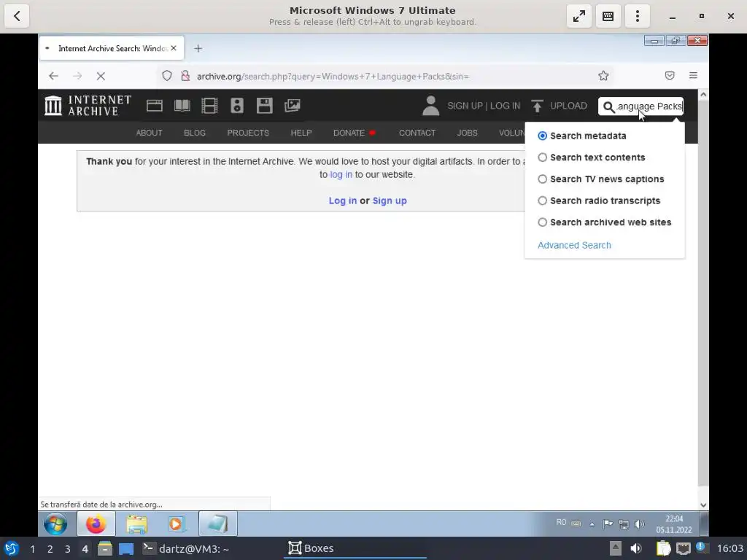Open the Audio (speaker) media icon

pyautogui.click(x=237, y=106)
